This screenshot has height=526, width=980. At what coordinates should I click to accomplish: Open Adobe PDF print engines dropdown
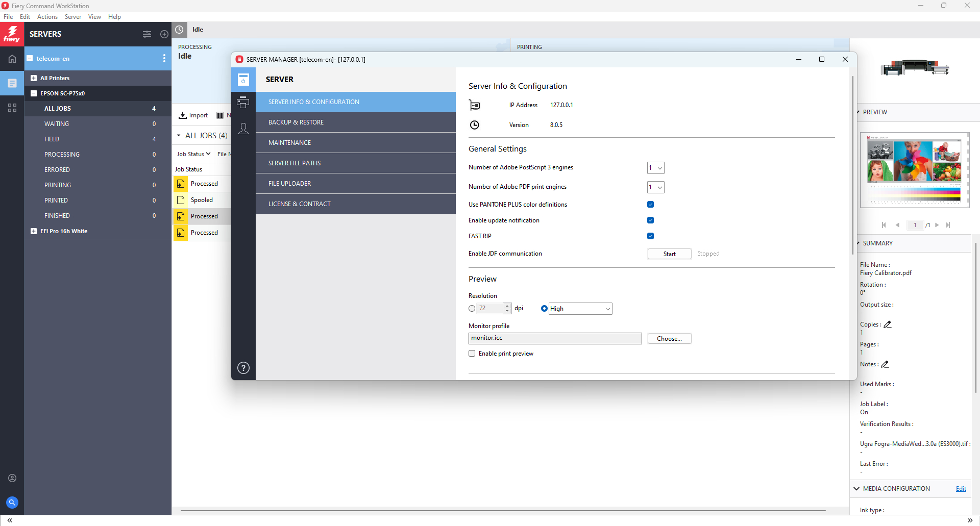click(656, 187)
